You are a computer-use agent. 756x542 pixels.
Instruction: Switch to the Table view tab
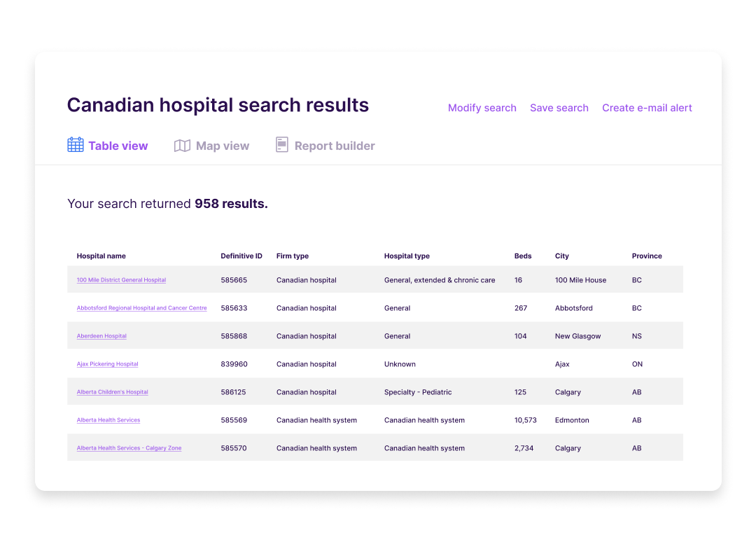(108, 145)
